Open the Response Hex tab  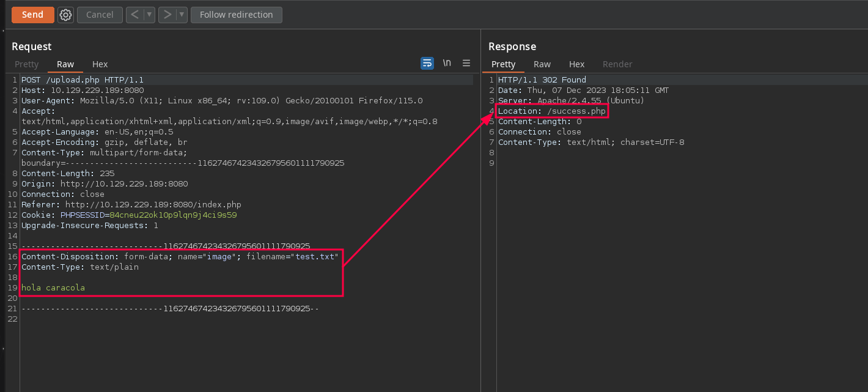point(576,64)
